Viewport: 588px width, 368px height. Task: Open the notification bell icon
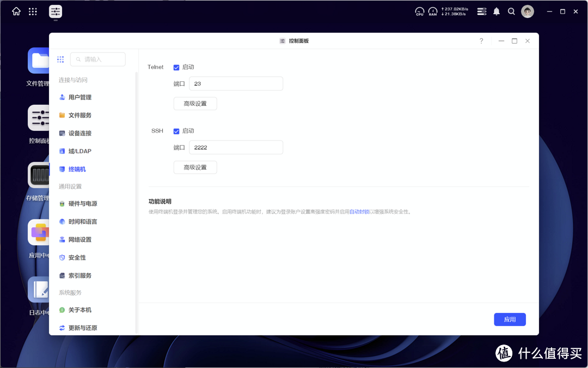tap(496, 11)
